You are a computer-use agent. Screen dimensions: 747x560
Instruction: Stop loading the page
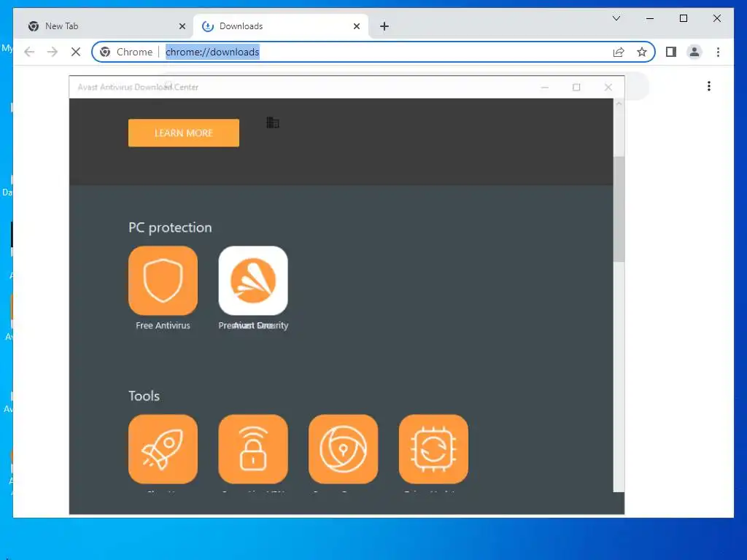tap(76, 52)
